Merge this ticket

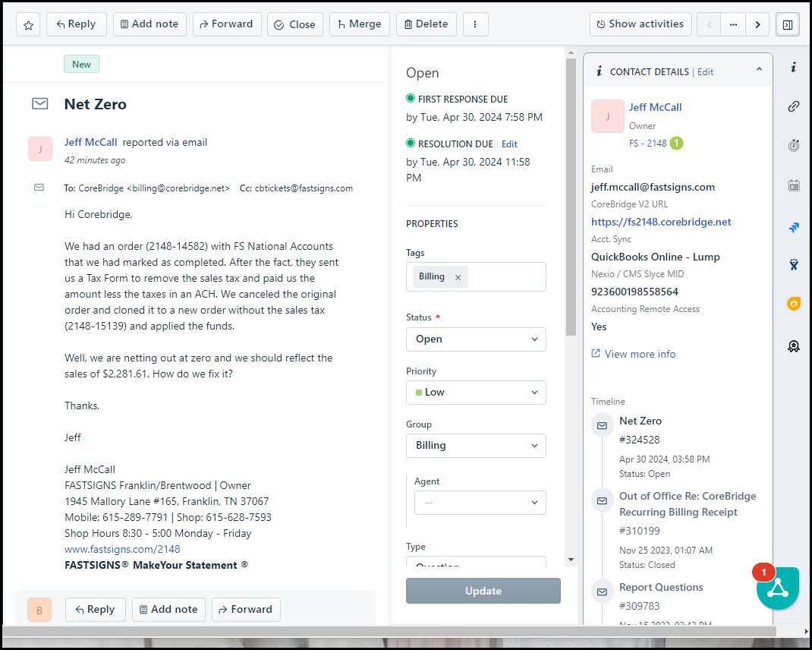[x=360, y=24]
